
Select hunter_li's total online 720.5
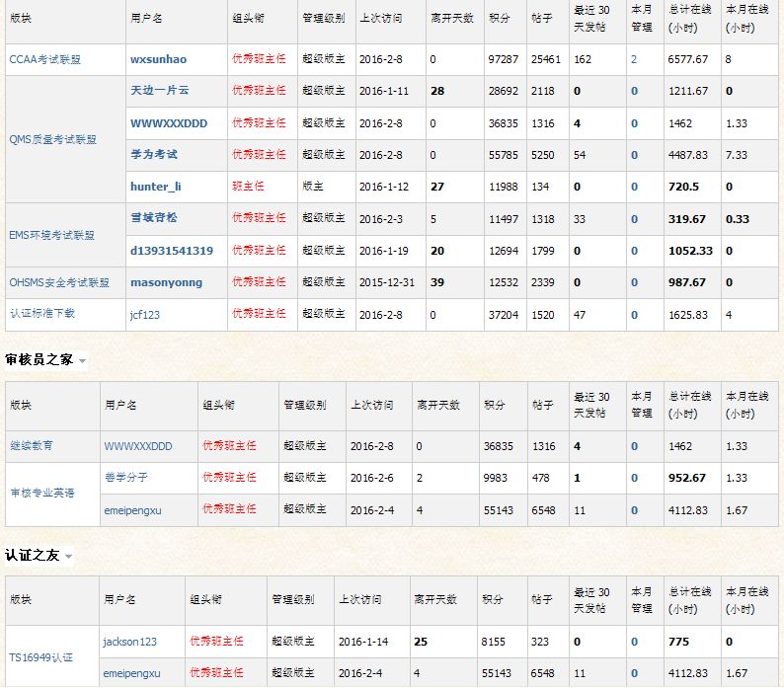[x=683, y=187]
